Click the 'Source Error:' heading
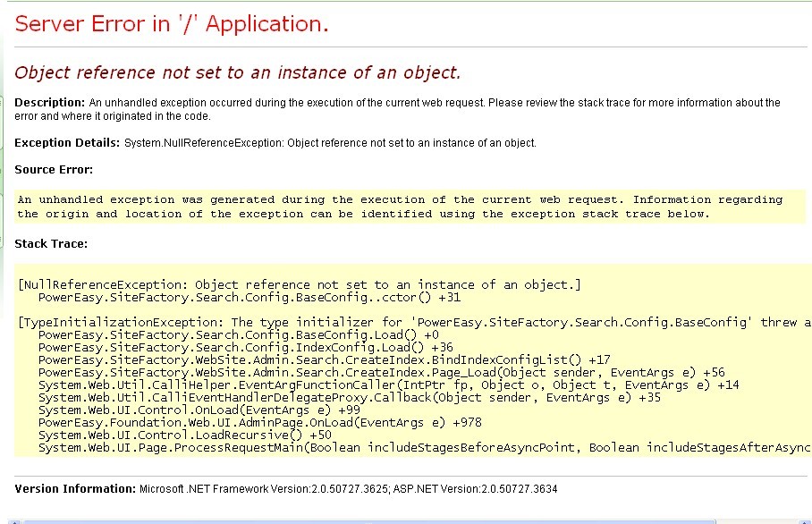This screenshot has height=524, width=812. 54,169
